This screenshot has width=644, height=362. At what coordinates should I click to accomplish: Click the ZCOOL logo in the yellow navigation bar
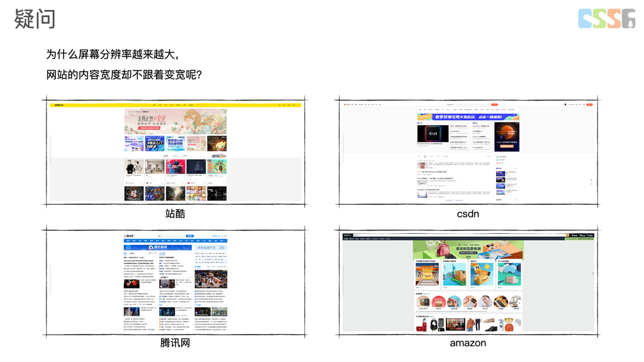pos(59,105)
